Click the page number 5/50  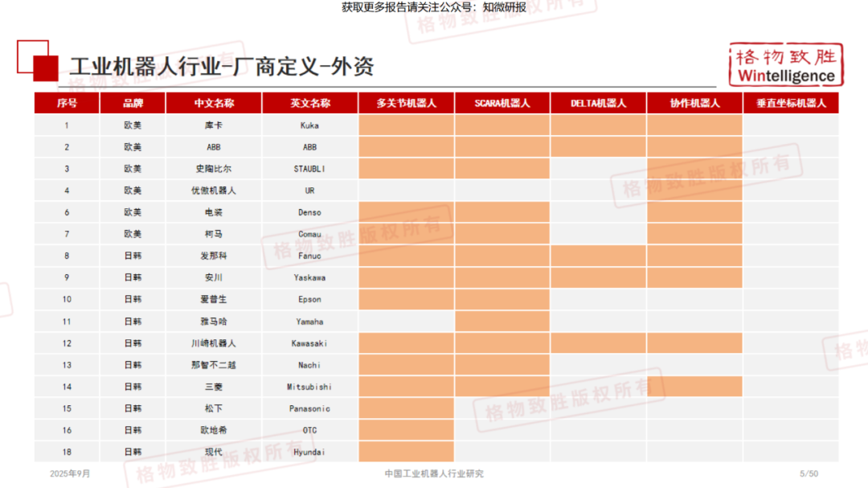coord(809,474)
